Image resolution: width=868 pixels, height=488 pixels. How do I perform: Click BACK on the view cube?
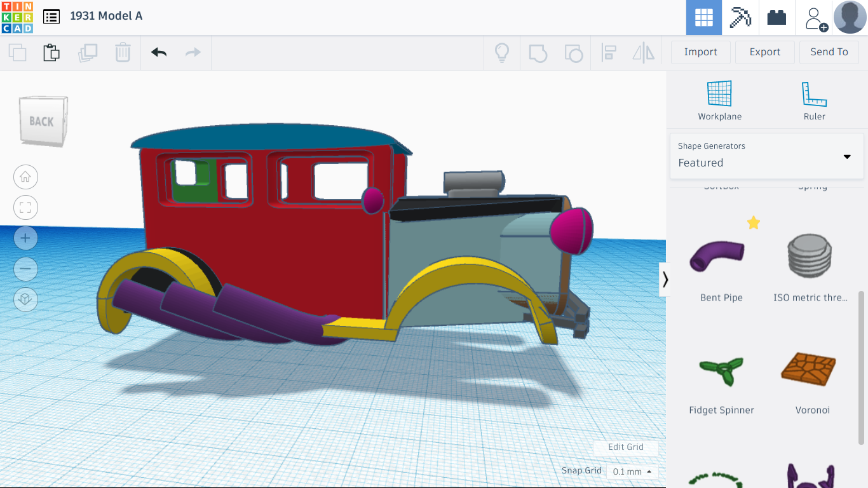pos(41,121)
